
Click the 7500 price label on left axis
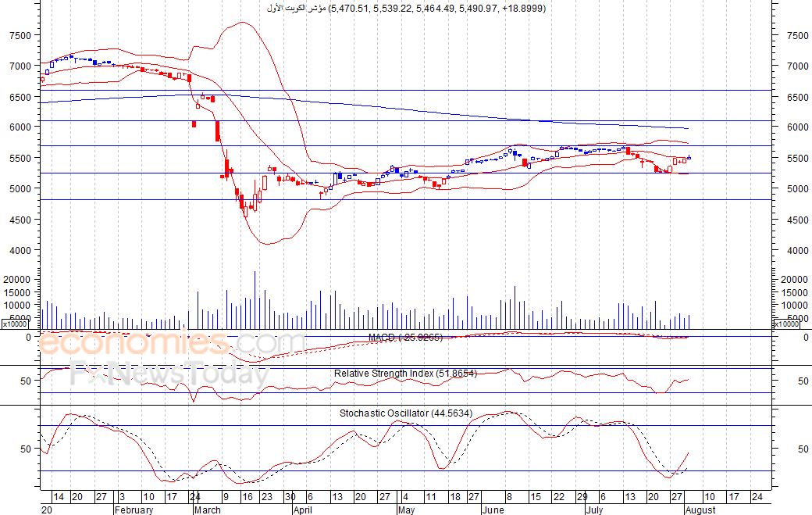(x=21, y=35)
